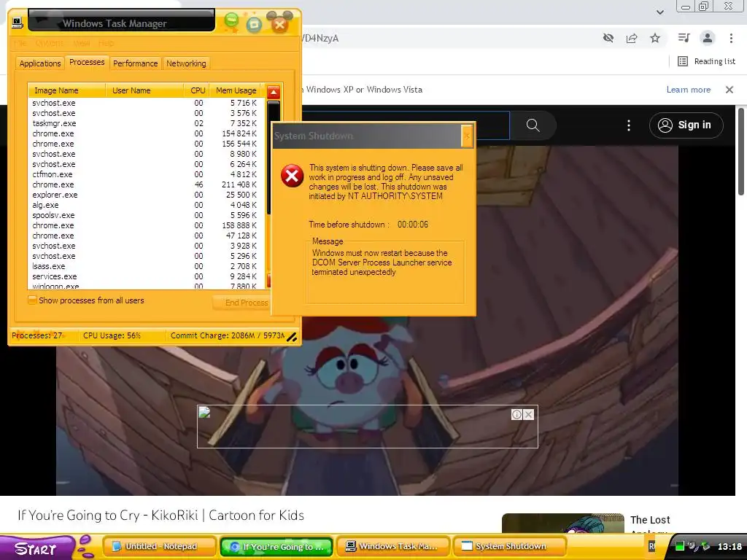Viewport: 747px width, 560px height.
Task: Click the YouTube search magnifier icon
Action: point(533,125)
